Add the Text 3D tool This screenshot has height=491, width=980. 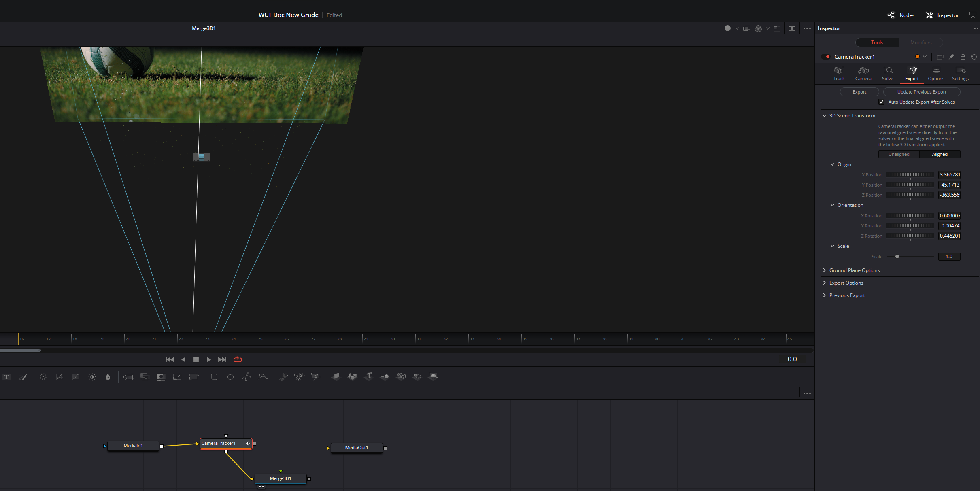368,377
